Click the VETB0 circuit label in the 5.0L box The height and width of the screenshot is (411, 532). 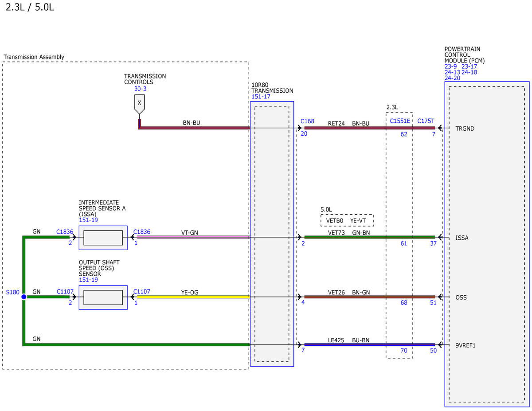[x=335, y=220]
